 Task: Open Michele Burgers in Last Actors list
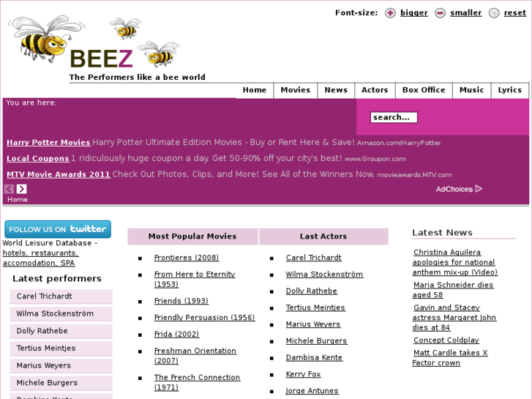pos(316,341)
